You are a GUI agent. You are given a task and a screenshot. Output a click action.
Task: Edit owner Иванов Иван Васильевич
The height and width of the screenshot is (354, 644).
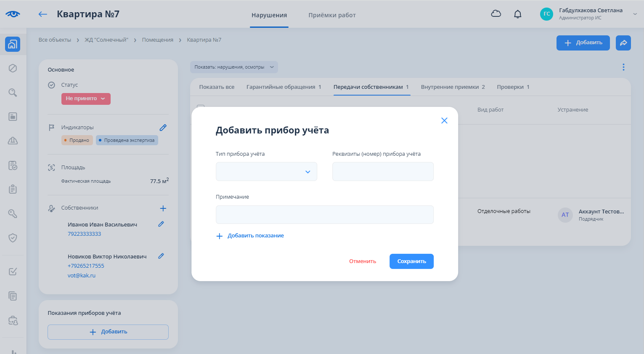pyautogui.click(x=161, y=224)
